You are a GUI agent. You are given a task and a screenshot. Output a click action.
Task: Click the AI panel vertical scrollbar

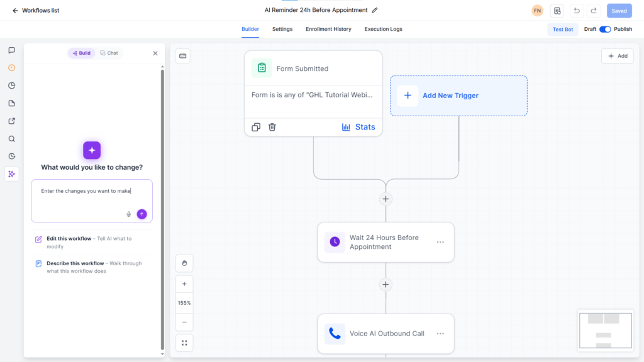(162, 209)
